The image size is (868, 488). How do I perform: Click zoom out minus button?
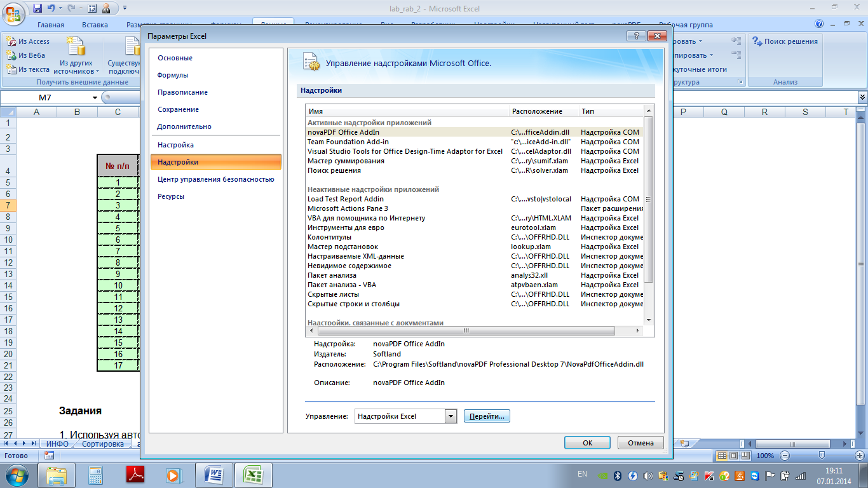coord(785,456)
